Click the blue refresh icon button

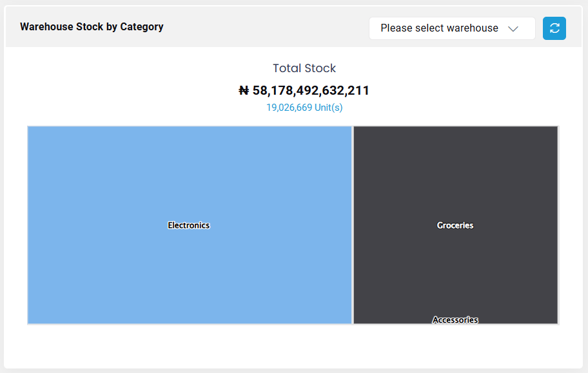[554, 28]
